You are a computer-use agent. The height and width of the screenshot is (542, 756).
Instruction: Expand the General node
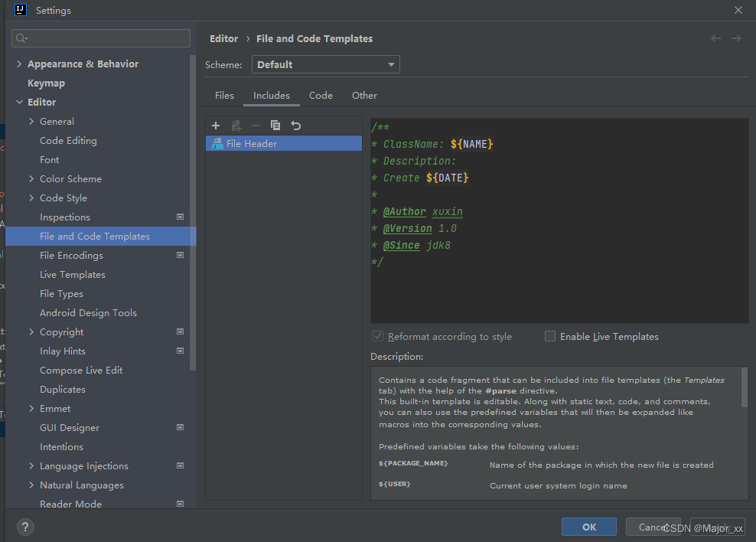(31, 121)
